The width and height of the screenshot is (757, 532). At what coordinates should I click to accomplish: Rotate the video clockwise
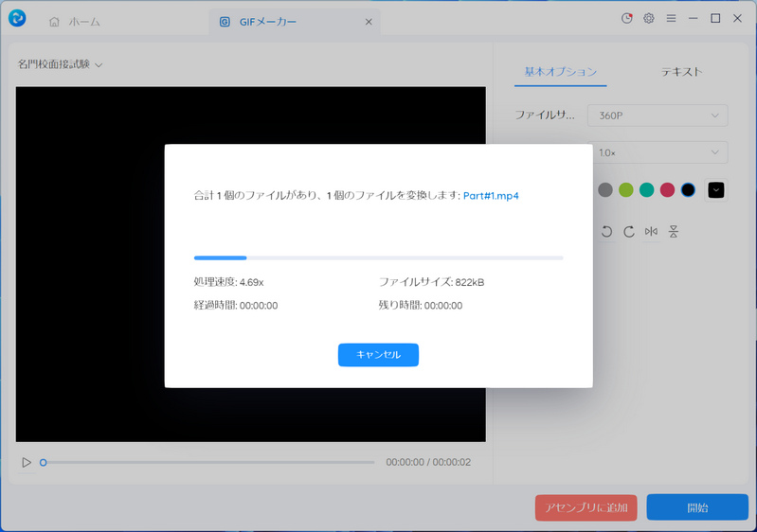pyautogui.click(x=628, y=232)
